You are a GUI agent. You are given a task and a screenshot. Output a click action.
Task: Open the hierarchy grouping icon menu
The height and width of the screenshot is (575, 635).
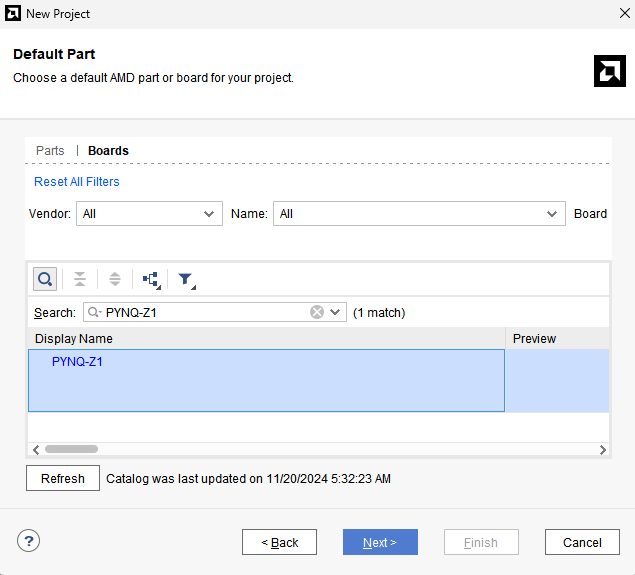151,280
